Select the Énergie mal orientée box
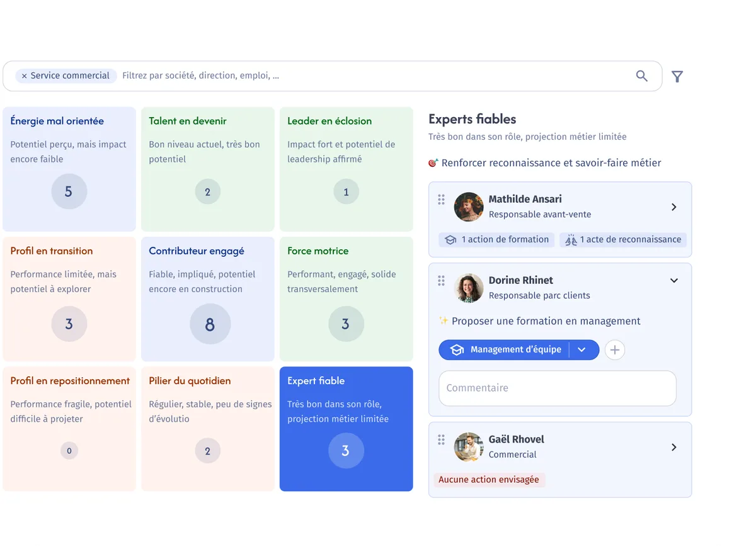The image size is (756, 549). coord(69,169)
